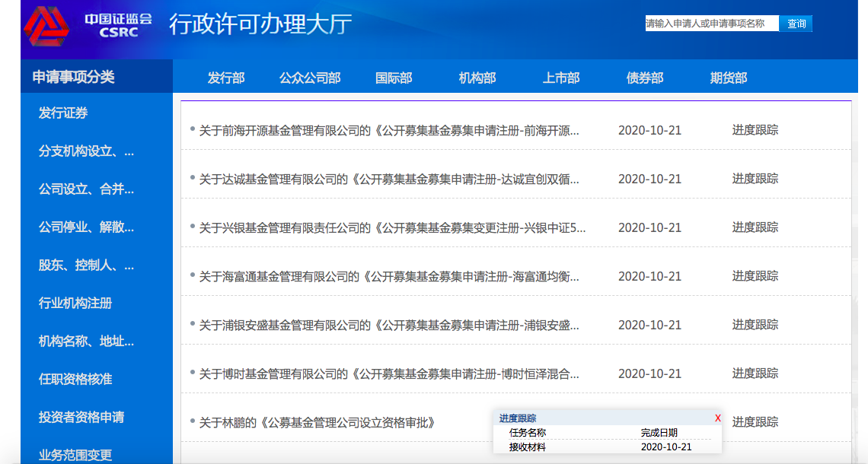Select the 债券部 tab
Image resolution: width=868 pixels, height=464 pixels.
coord(645,78)
